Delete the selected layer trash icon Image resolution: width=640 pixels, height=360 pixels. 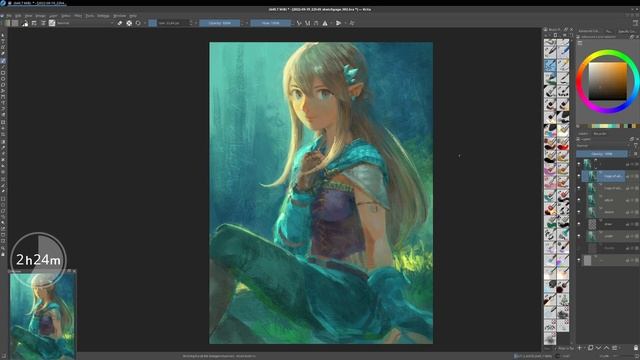pyautogui.click(x=636, y=348)
